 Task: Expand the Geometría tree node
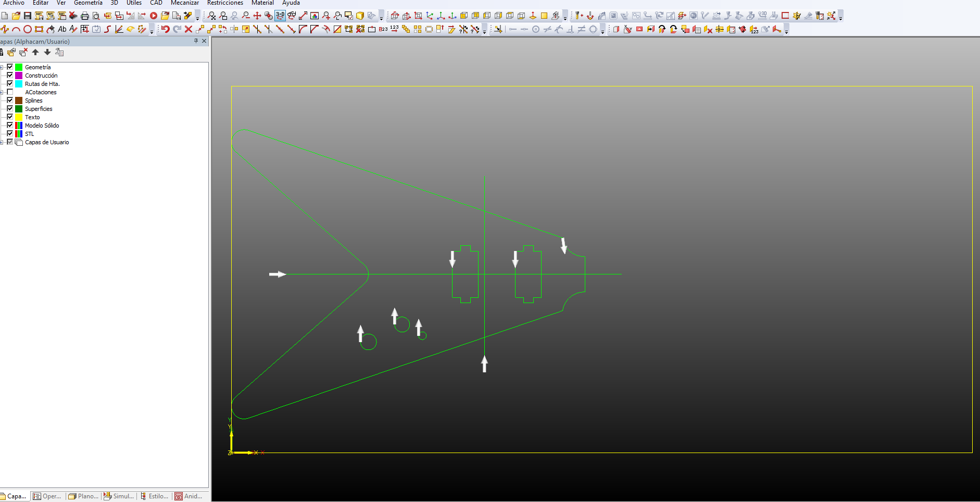click(x=2, y=67)
